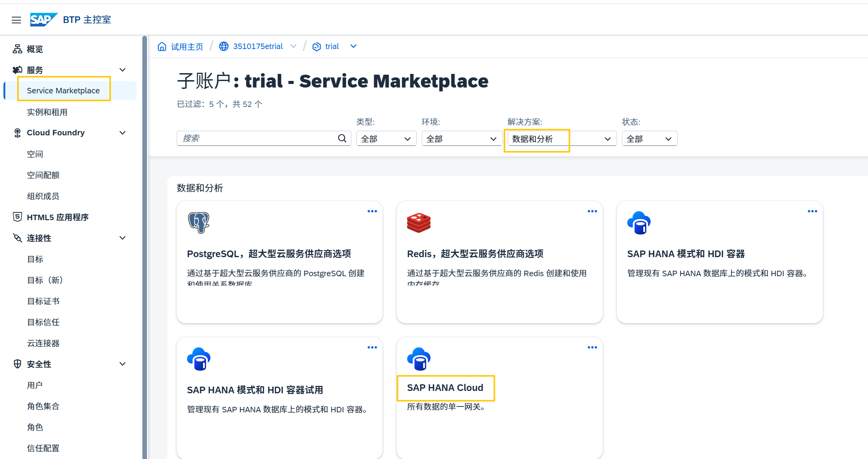Click the home icon in breadcrumb
The image size is (868, 459).
(162, 47)
